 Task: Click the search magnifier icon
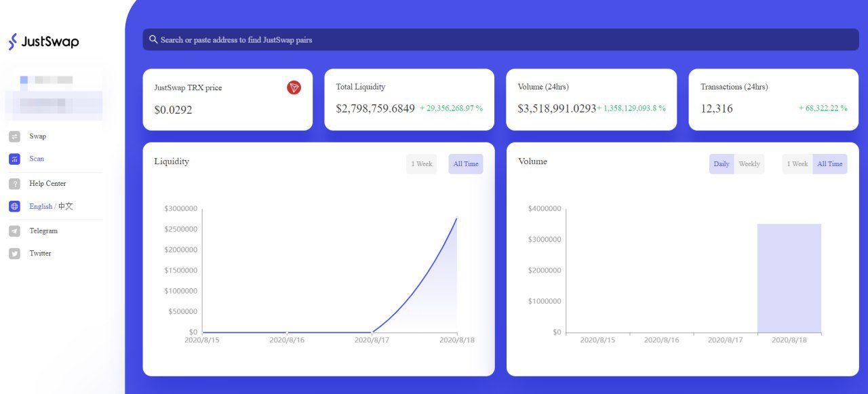153,39
